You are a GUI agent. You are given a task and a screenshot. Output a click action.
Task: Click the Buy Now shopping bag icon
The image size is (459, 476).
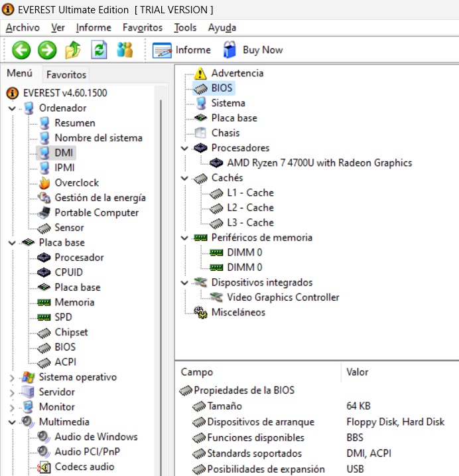[x=229, y=50]
